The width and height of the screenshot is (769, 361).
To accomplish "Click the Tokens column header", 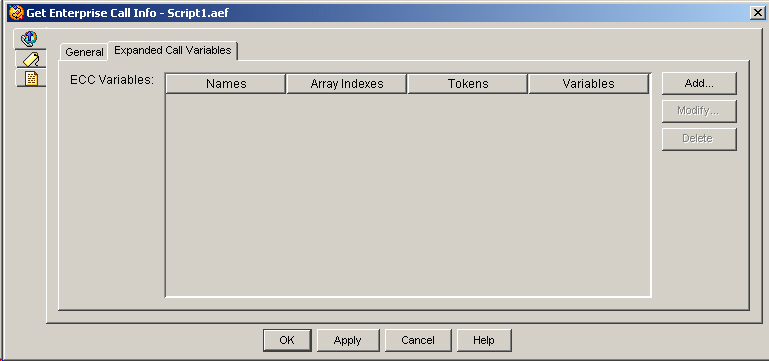I will 468,83.
